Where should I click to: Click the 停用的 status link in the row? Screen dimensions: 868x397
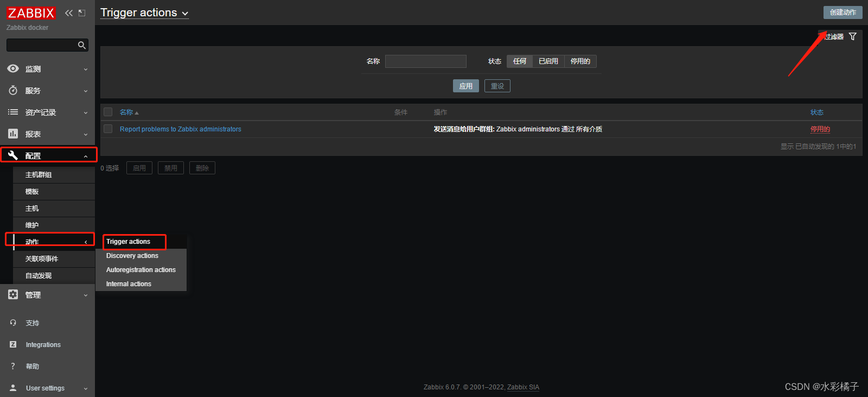tap(820, 129)
